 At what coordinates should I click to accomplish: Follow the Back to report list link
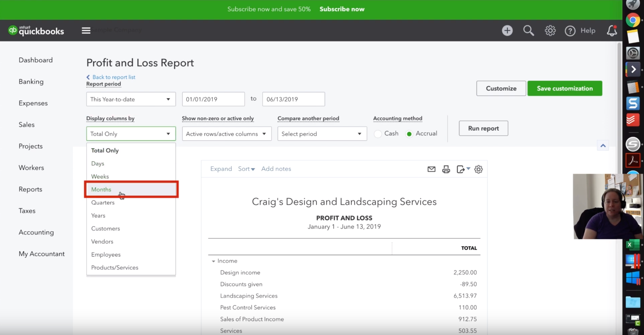click(114, 77)
